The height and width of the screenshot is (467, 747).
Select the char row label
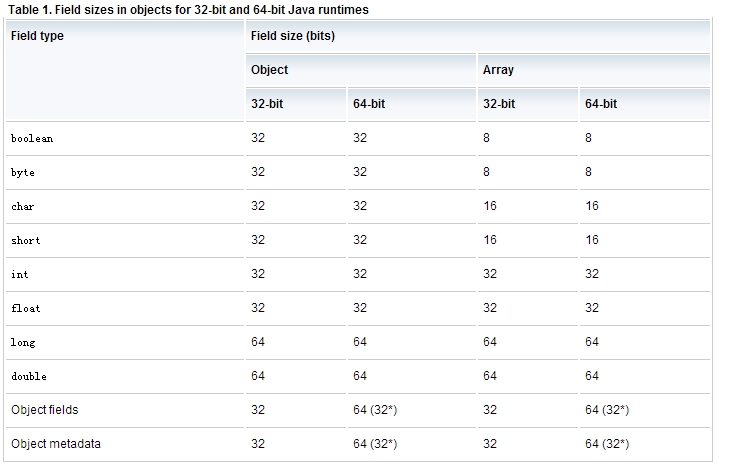coord(22,206)
